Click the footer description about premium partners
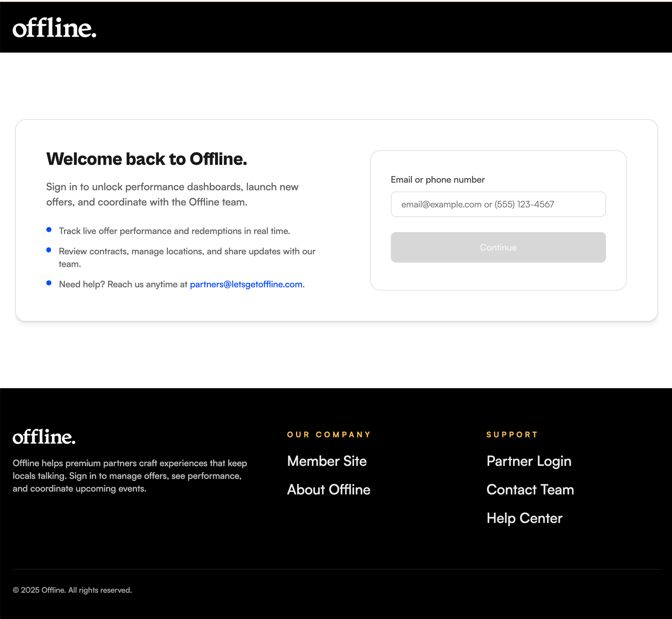 130,476
